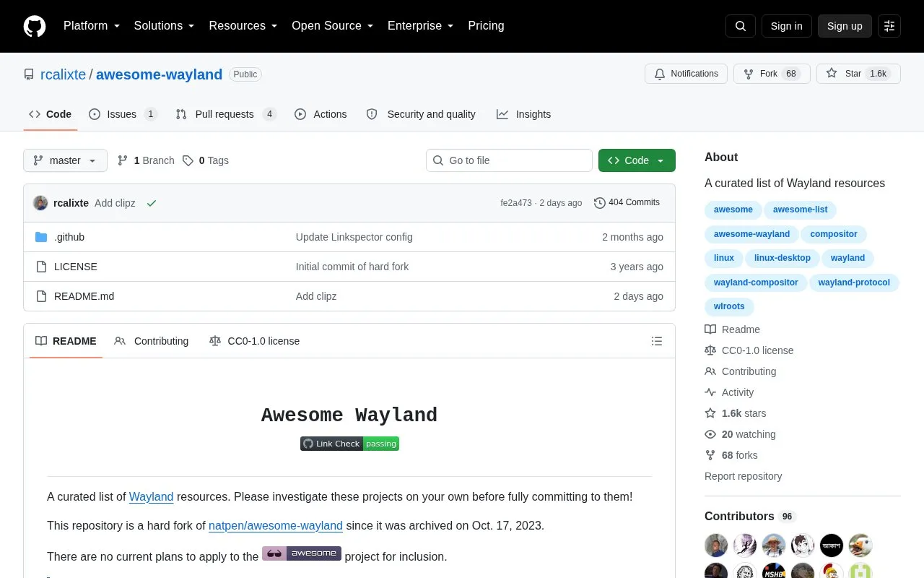Expand the Resources menu
924x578 pixels.
pos(243,26)
